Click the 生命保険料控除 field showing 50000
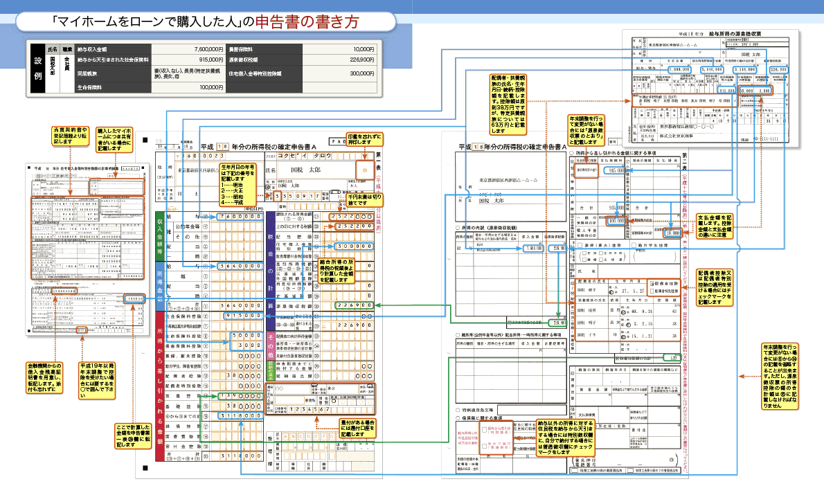Screen dimensions: 824x504 246,335
